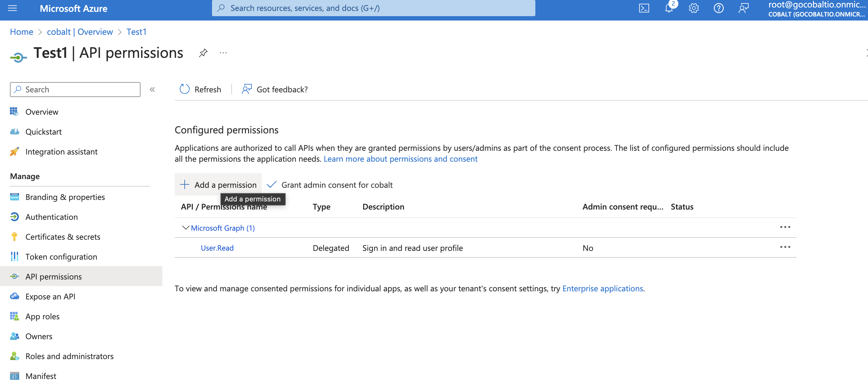Pin the API permissions page

(203, 53)
